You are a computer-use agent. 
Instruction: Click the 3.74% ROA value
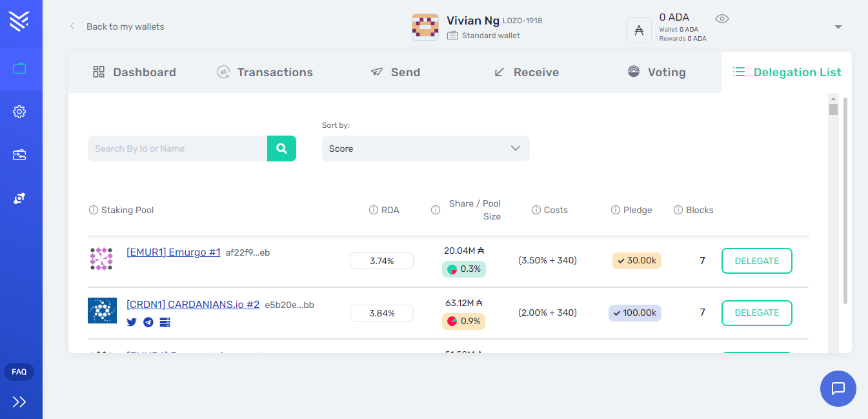[381, 261]
